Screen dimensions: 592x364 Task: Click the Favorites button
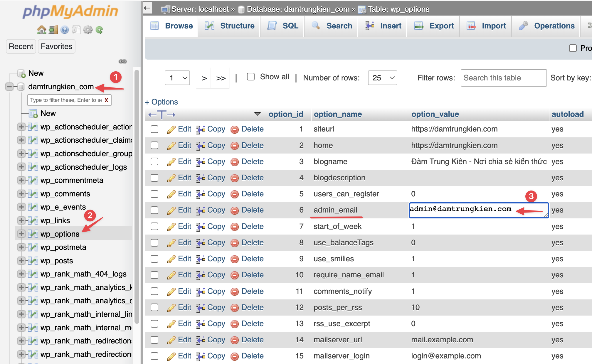56,46
